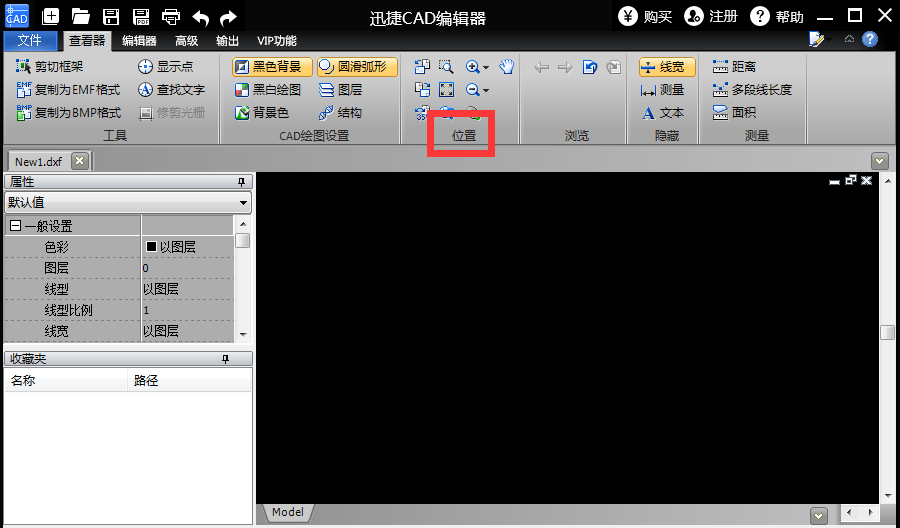Viewport: 900px width, 528px height.
Task: Collapse the 一般设置 section
Action: click(x=15, y=226)
